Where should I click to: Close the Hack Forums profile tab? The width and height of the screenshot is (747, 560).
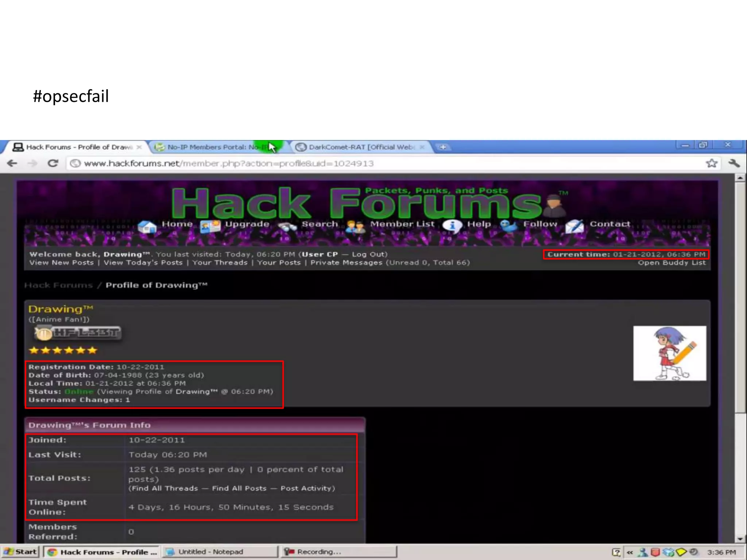click(x=139, y=147)
